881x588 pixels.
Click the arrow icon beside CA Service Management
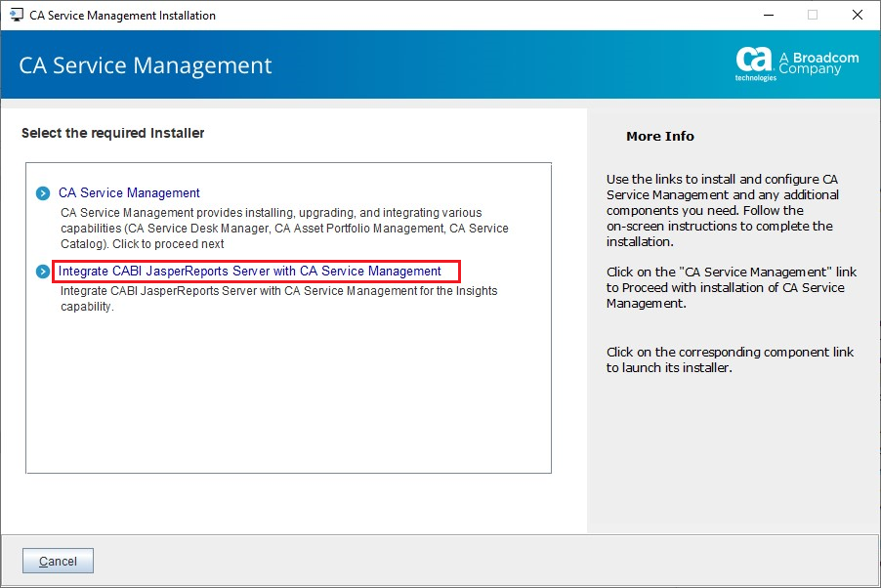point(43,193)
